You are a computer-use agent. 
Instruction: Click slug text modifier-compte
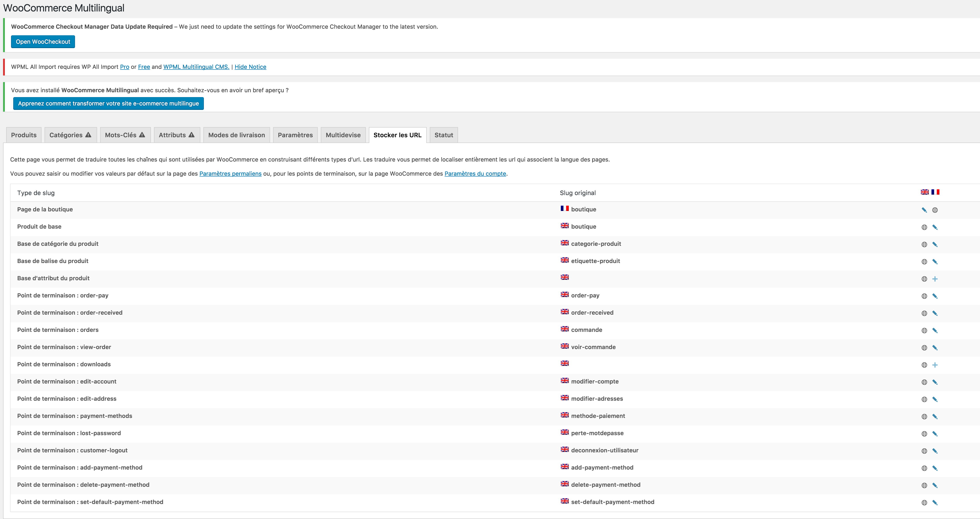point(595,382)
